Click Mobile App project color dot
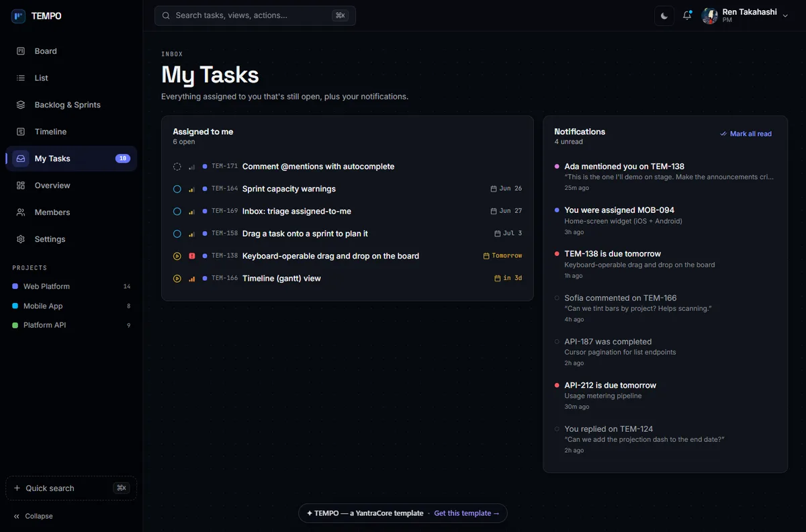 point(15,306)
